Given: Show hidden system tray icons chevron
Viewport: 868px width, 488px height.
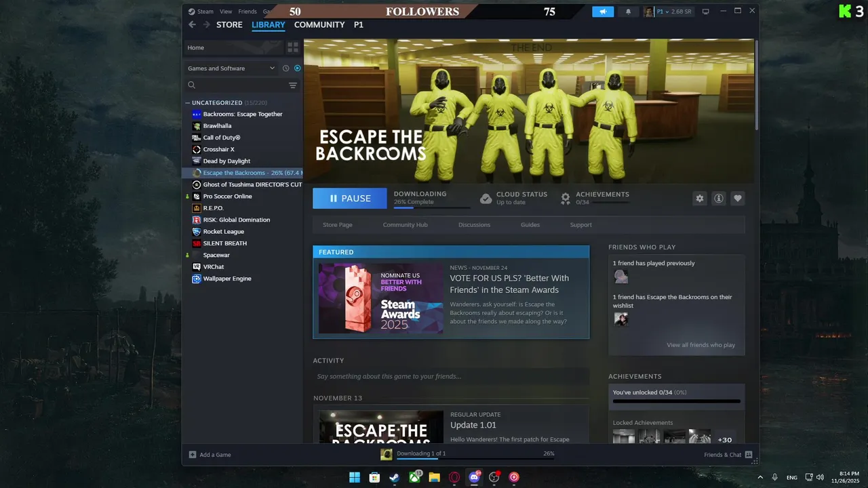Looking at the screenshot, I should [x=759, y=477].
